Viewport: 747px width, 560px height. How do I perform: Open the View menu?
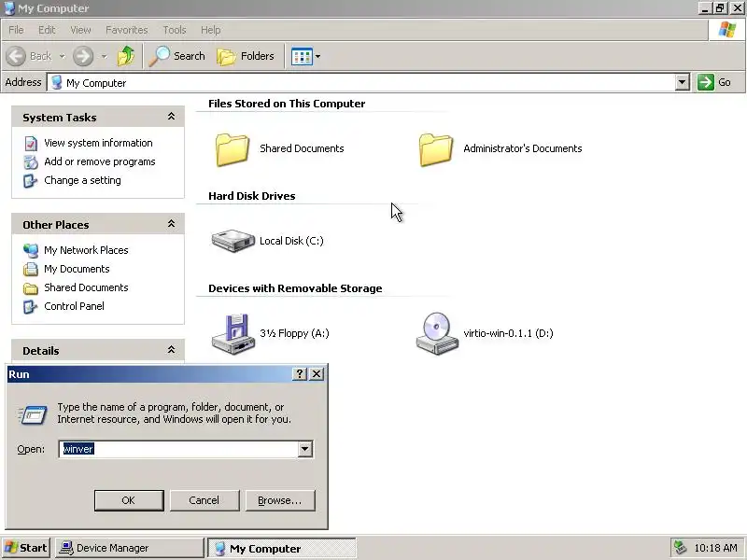[x=80, y=30]
